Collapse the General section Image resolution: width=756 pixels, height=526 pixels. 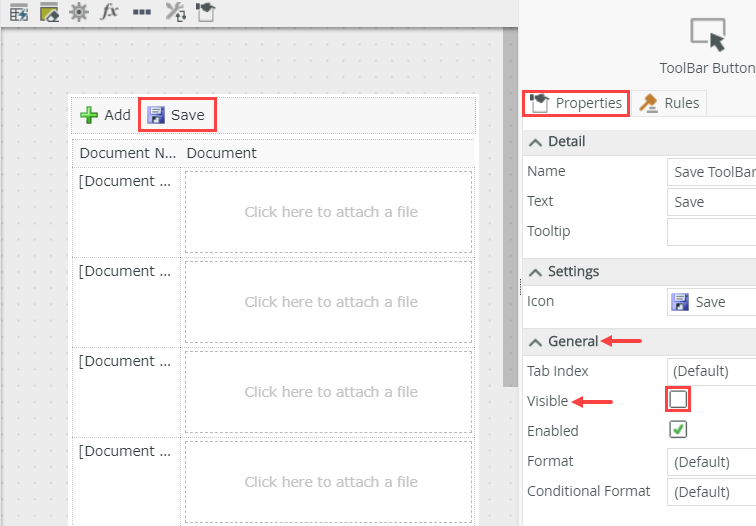(535, 342)
